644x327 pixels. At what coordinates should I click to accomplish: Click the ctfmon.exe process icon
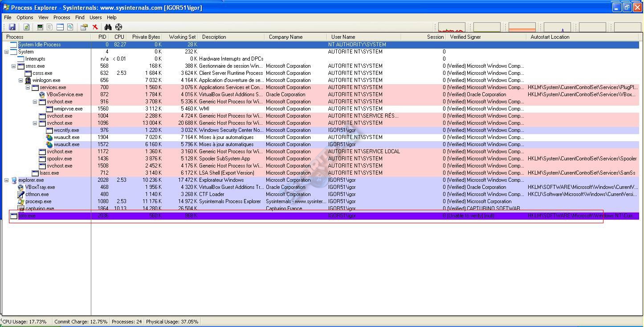(x=21, y=194)
